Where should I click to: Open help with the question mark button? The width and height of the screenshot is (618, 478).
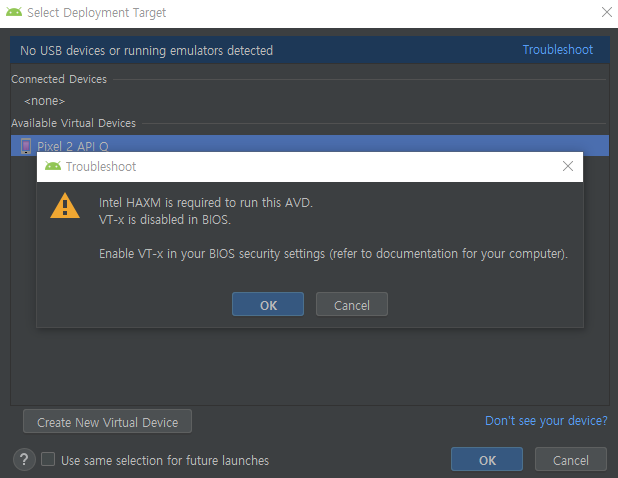point(24,459)
